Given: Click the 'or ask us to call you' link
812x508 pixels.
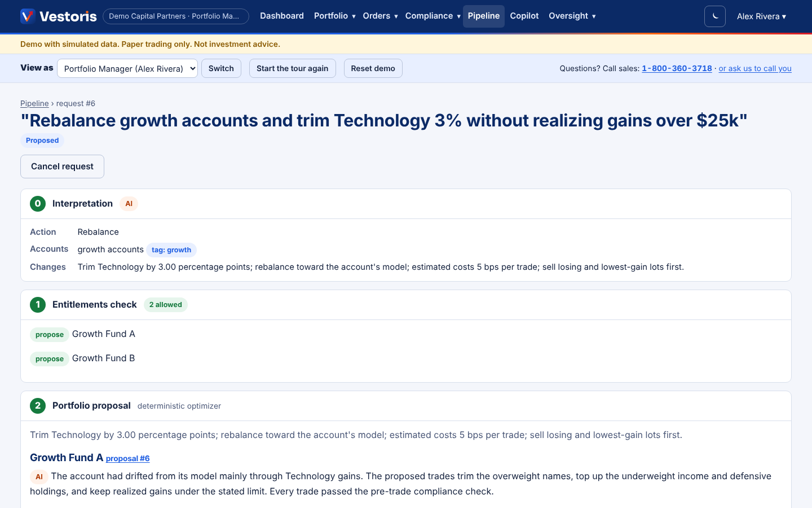Looking at the screenshot, I should 755,68.
